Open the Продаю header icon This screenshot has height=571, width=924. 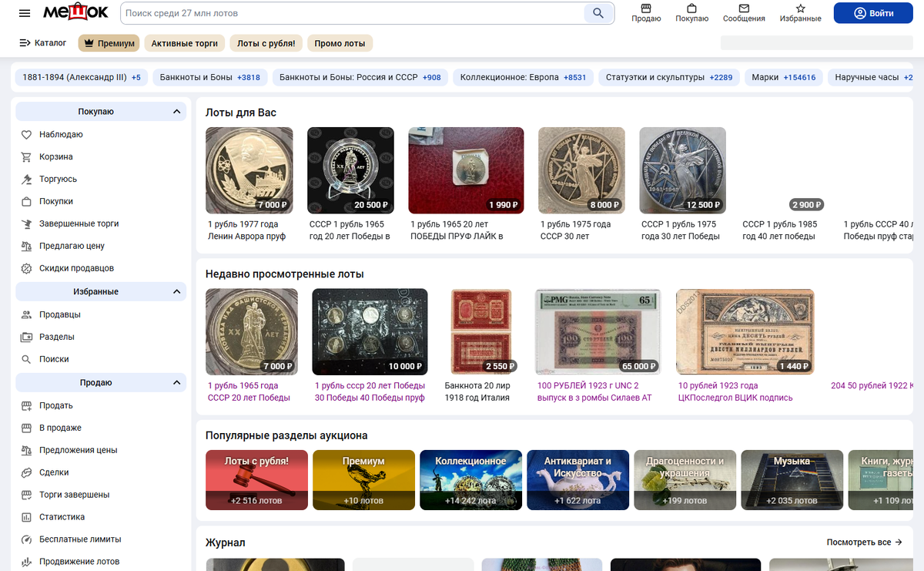[x=646, y=13]
